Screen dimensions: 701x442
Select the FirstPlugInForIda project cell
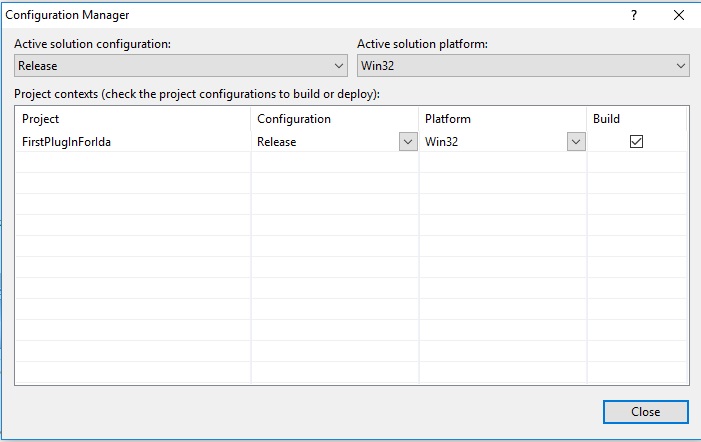[133, 142]
